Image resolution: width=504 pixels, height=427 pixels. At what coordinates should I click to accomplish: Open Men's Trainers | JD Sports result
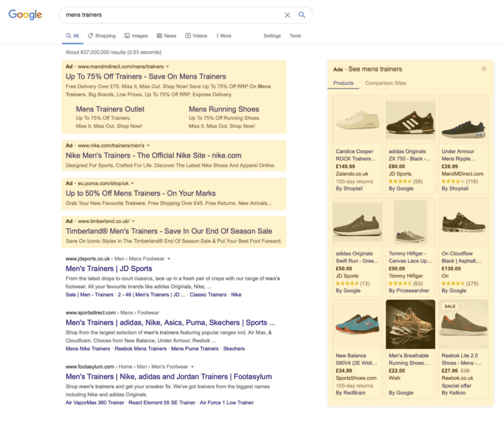[x=109, y=269]
